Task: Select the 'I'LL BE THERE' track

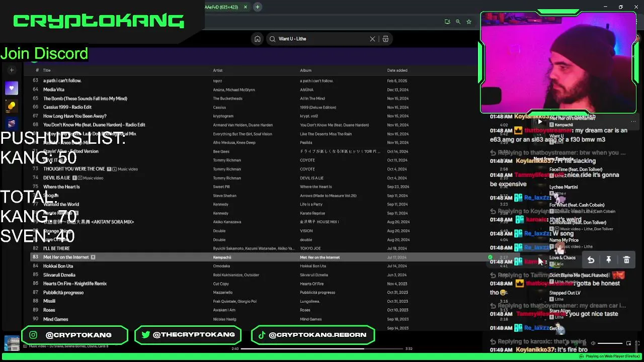Action: pyautogui.click(x=56, y=248)
